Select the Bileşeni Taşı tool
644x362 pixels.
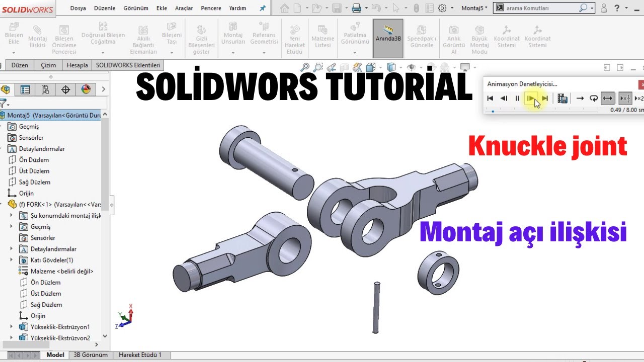point(172,33)
